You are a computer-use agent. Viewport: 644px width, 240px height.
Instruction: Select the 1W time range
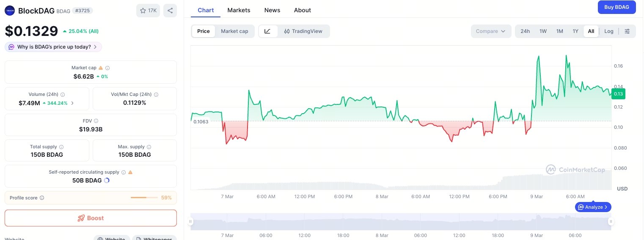coord(543,31)
